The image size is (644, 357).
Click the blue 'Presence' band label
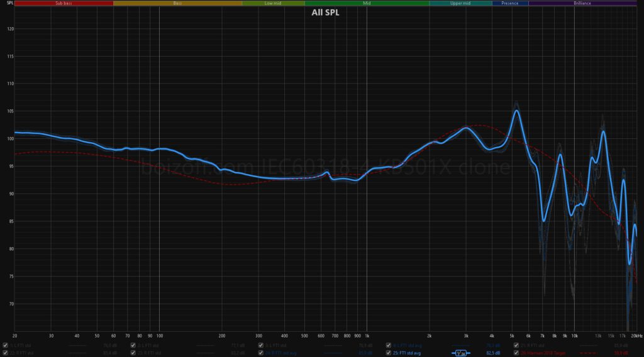[x=509, y=3]
